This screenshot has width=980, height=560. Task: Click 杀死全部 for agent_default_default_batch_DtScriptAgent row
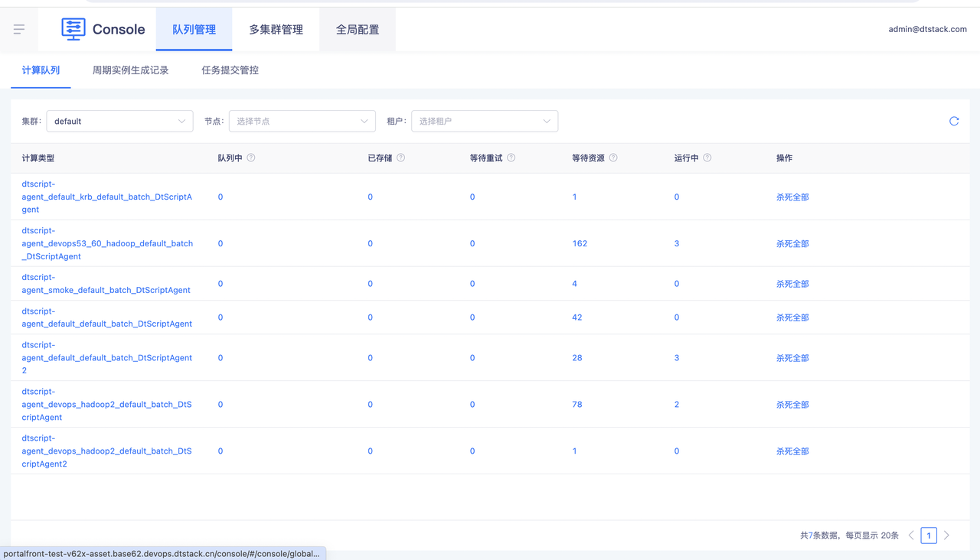point(792,317)
